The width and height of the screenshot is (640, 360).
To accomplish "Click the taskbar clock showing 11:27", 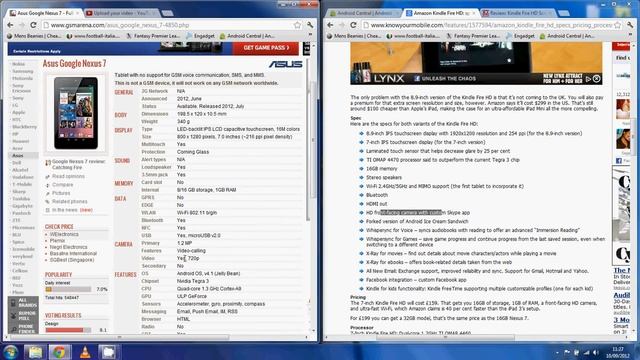I will [x=618, y=352].
